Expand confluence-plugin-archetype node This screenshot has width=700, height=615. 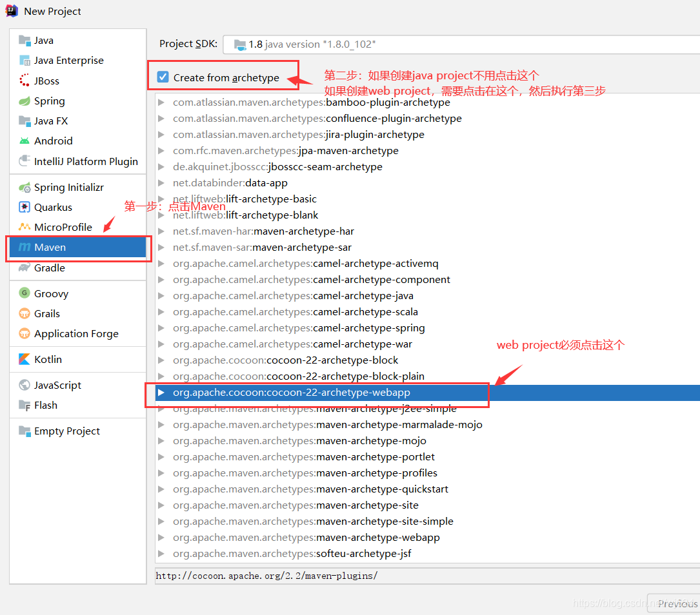point(161,118)
